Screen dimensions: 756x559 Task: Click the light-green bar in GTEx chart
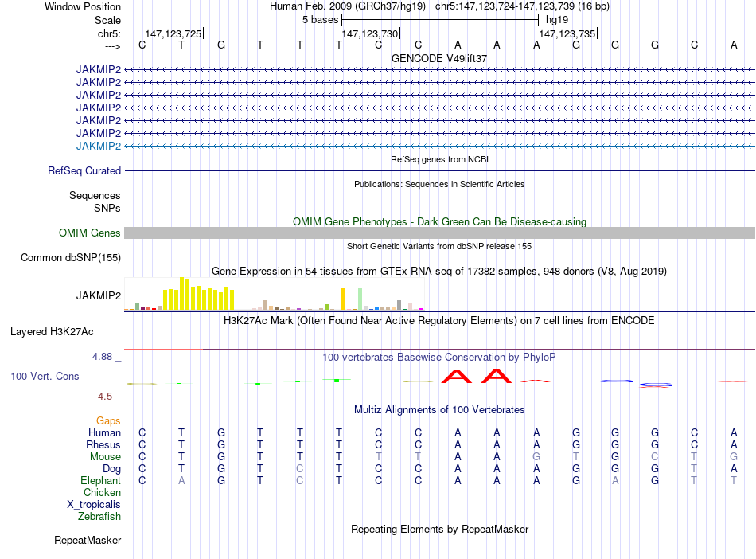pos(360,299)
